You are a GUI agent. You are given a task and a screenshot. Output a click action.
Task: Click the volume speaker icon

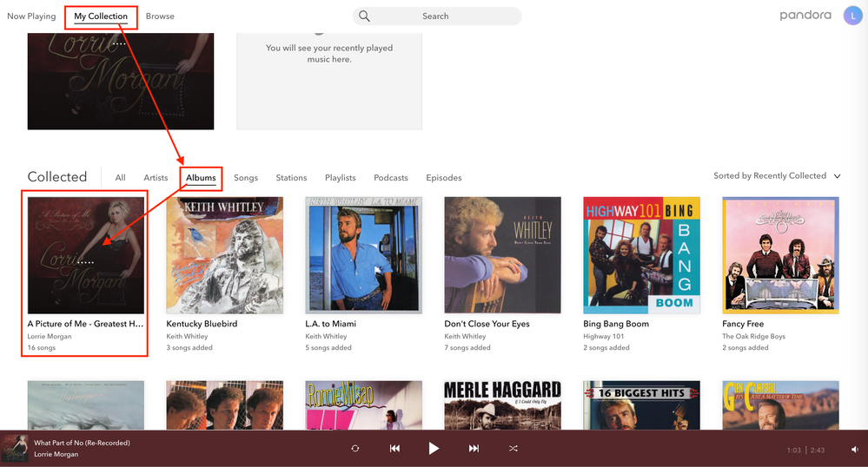[x=853, y=450]
